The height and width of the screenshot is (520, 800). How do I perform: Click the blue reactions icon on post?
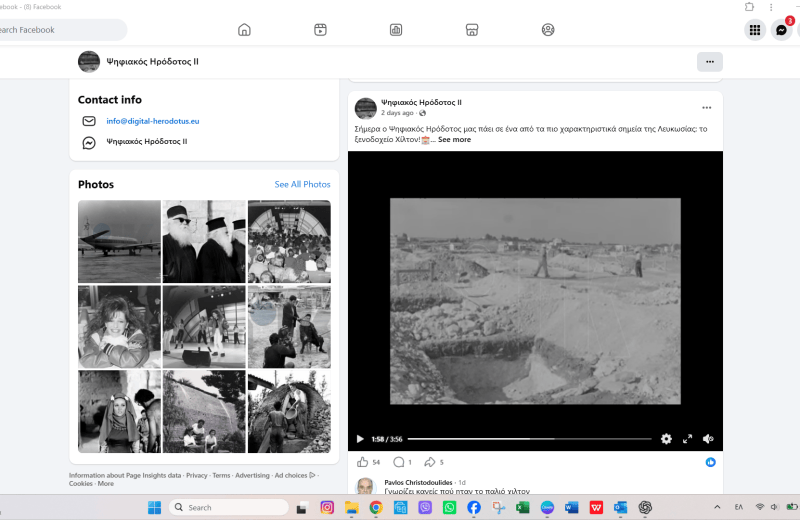click(710, 462)
